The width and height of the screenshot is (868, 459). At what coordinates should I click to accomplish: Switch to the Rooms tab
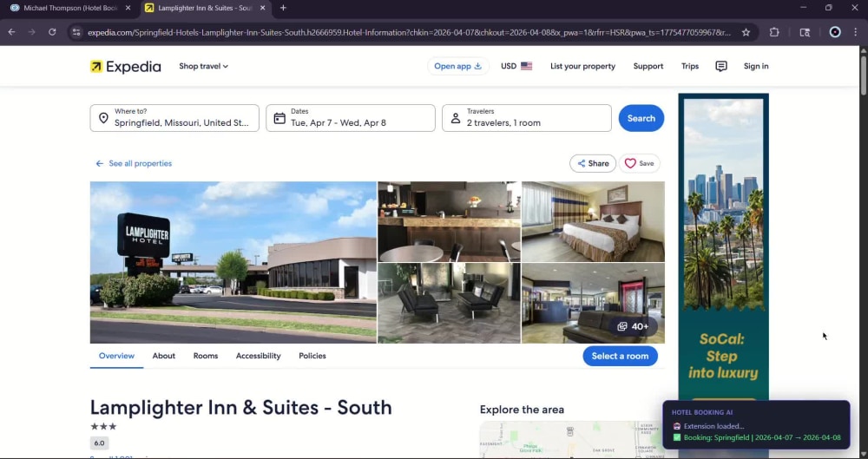click(x=206, y=356)
